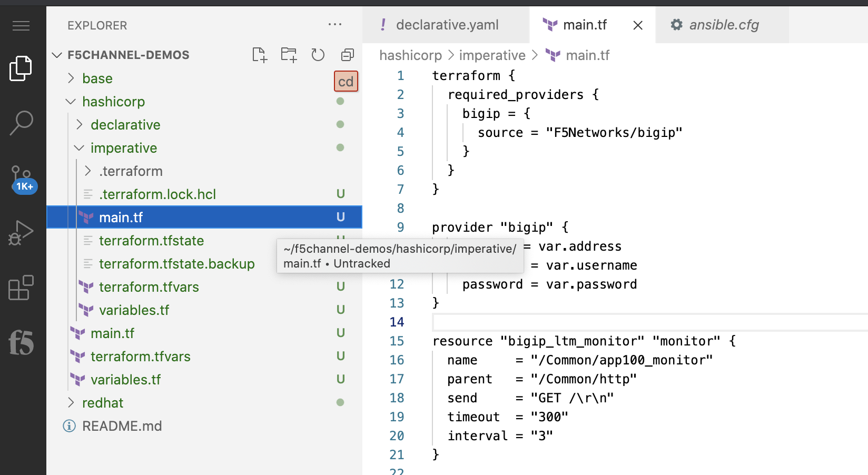Click 'var.password' on line 12

(x=591, y=284)
